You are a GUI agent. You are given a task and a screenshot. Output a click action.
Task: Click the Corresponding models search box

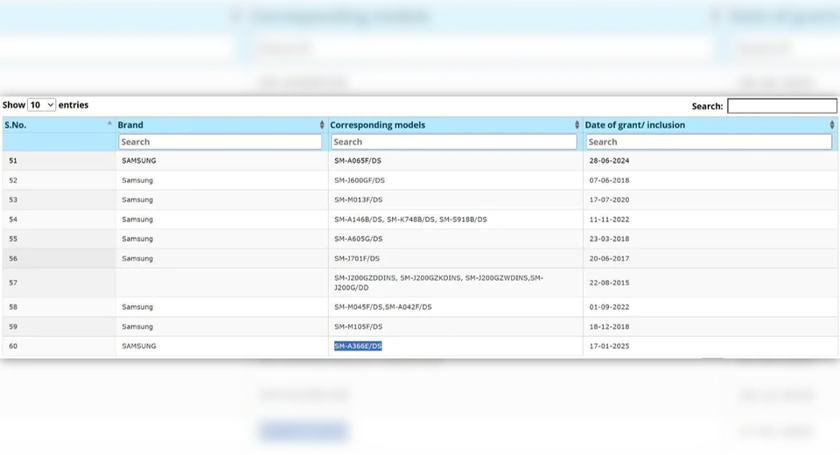454,142
